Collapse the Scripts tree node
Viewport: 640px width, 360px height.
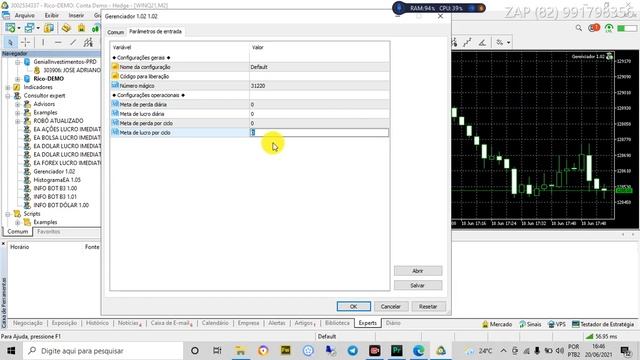8,214
